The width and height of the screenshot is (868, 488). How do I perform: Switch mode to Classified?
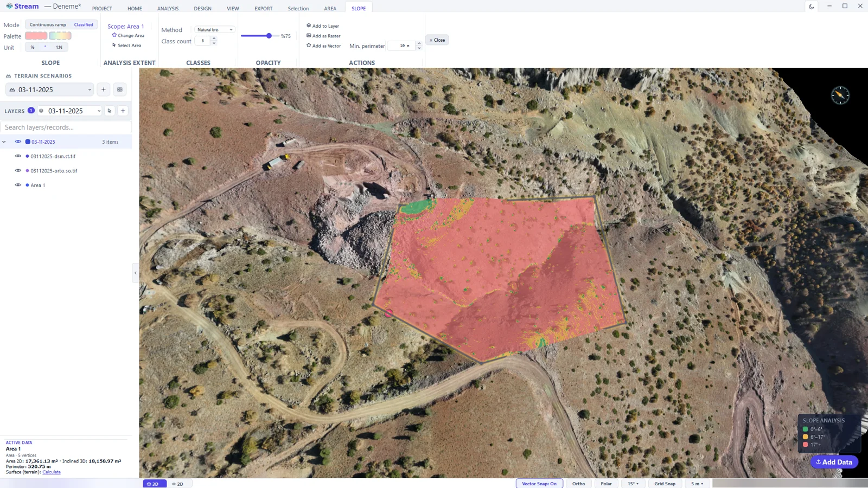tap(84, 24)
